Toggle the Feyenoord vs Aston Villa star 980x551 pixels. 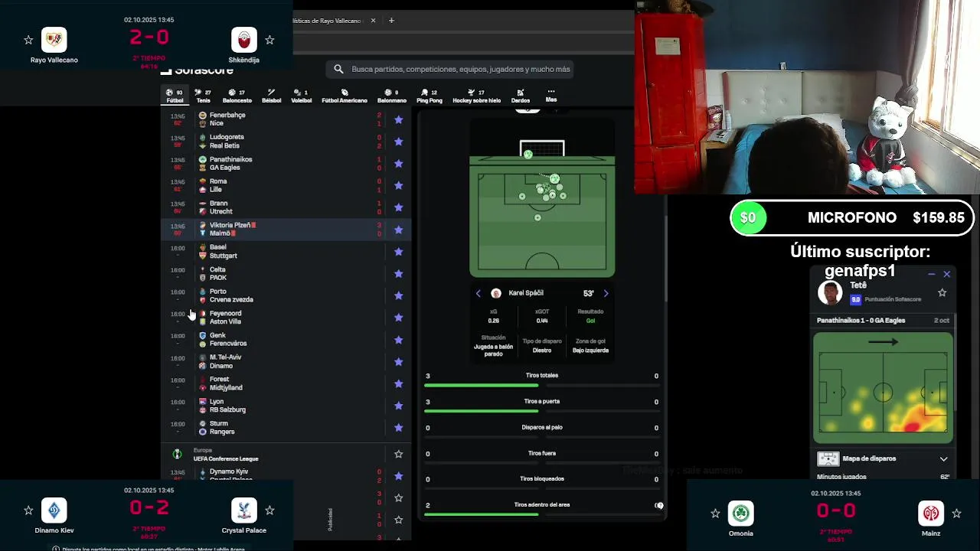[398, 318]
